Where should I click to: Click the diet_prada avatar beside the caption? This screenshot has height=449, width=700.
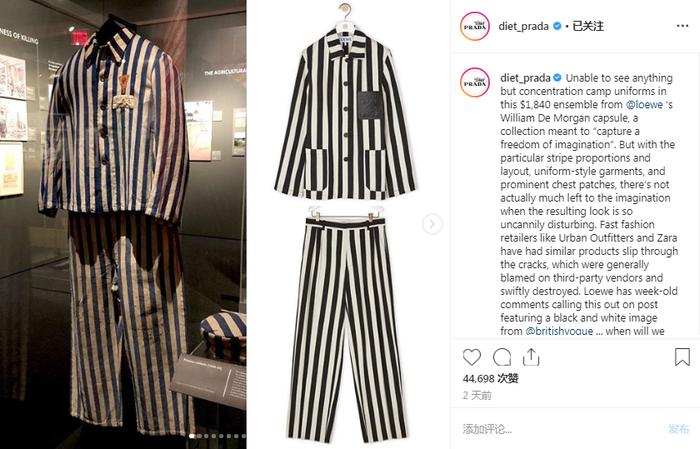pyautogui.click(x=475, y=83)
